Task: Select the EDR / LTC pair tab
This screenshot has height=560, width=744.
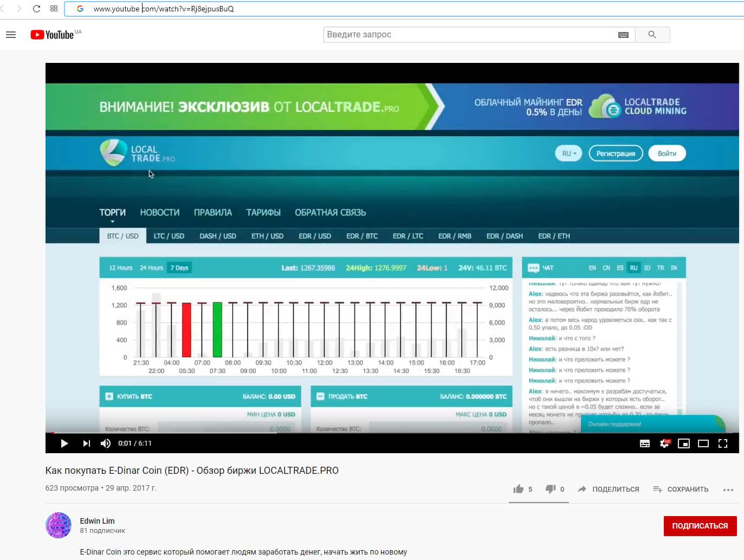Action: 408,236
